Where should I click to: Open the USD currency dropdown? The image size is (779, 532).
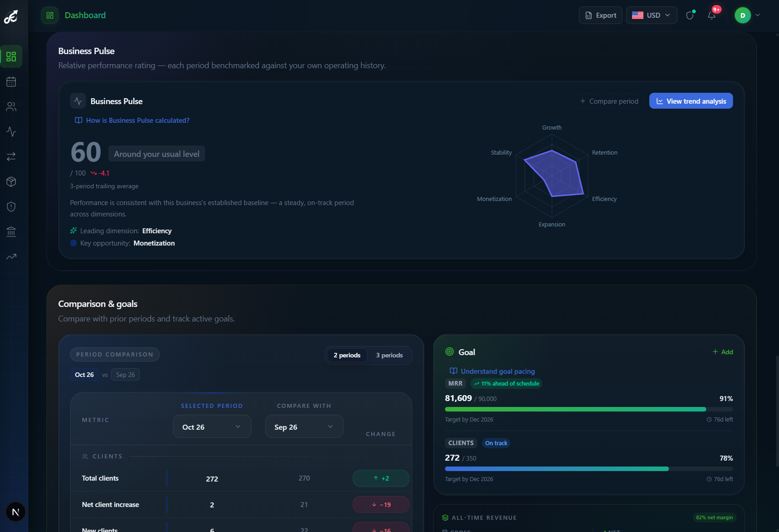tap(652, 15)
